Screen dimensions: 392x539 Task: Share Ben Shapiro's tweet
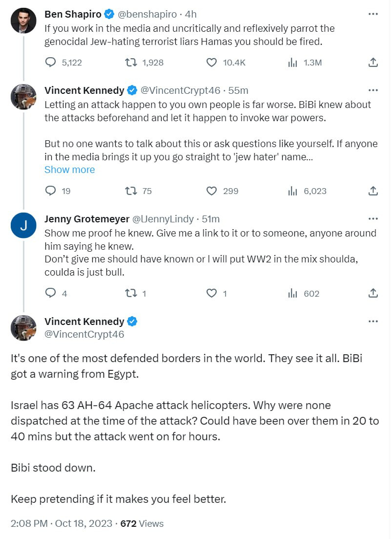(372, 63)
